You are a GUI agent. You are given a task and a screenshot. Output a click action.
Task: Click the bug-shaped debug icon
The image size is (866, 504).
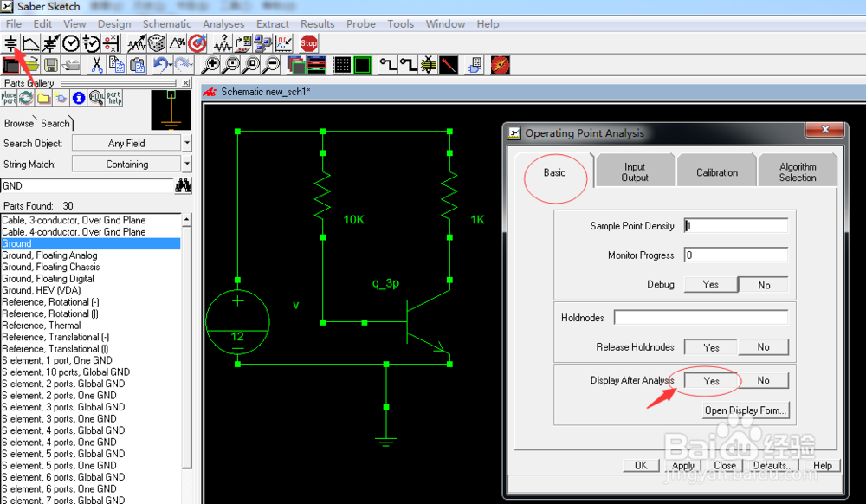coord(428,65)
